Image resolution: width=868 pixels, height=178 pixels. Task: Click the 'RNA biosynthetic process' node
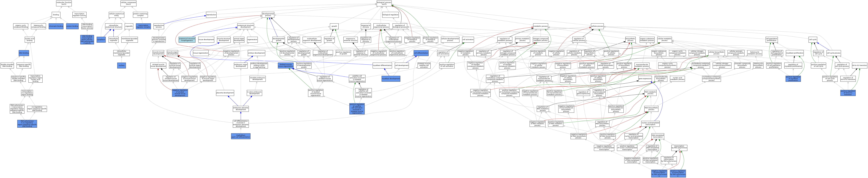point(651,109)
